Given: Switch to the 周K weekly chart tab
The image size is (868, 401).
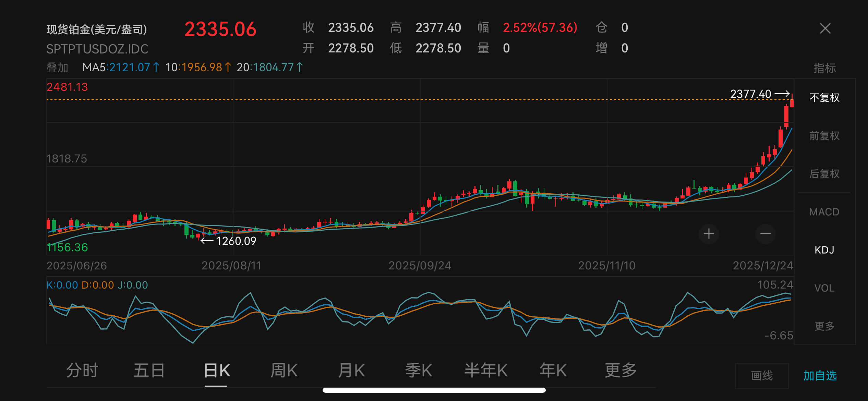Looking at the screenshot, I should [x=284, y=370].
